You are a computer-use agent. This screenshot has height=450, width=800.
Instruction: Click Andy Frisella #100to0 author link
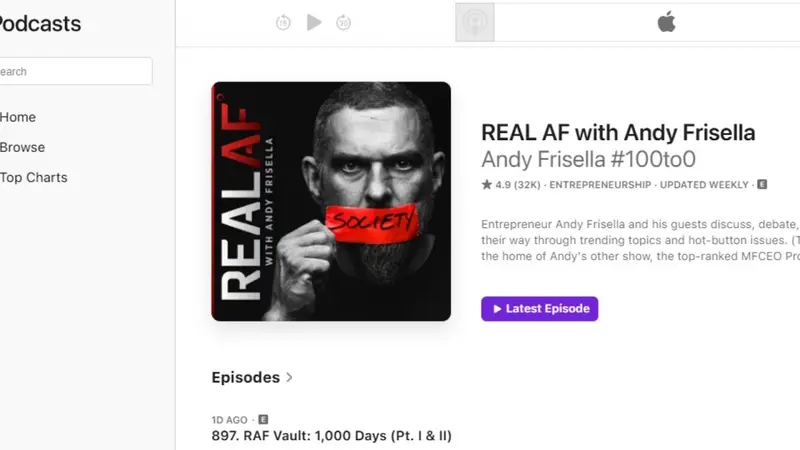[588, 159]
